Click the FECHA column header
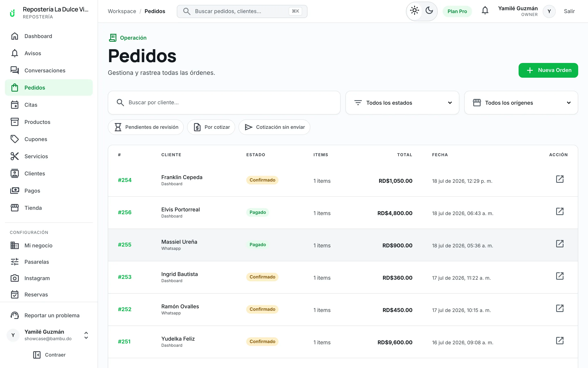The image size is (588, 368). tap(440, 155)
